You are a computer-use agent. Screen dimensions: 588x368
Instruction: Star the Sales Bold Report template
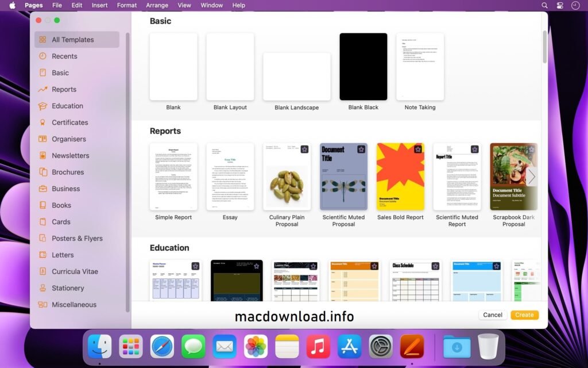point(417,149)
